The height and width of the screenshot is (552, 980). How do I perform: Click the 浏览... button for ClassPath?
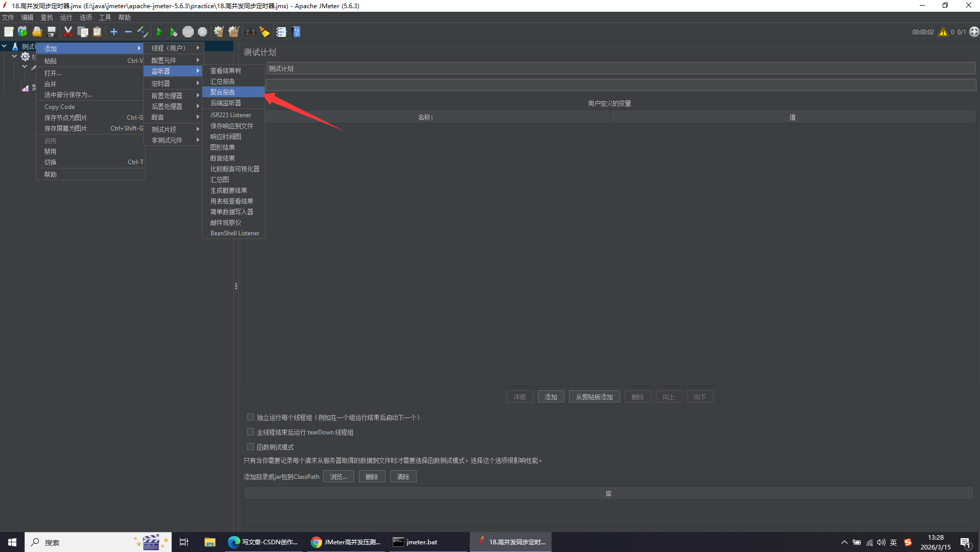[338, 477]
